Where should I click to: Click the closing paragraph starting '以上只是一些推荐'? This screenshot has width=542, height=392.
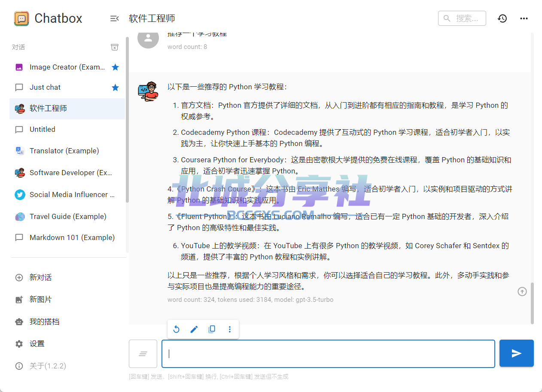pyautogui.click(x=339, y=281)
